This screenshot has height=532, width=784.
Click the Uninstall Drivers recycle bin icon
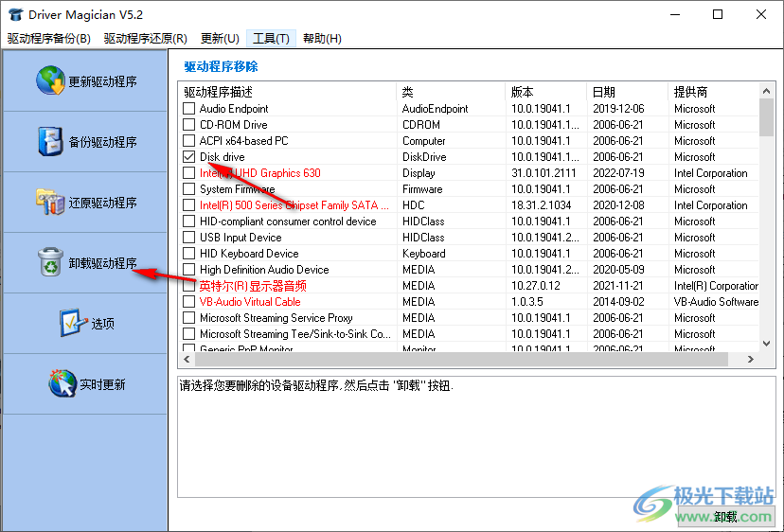(x=50, y=262)
